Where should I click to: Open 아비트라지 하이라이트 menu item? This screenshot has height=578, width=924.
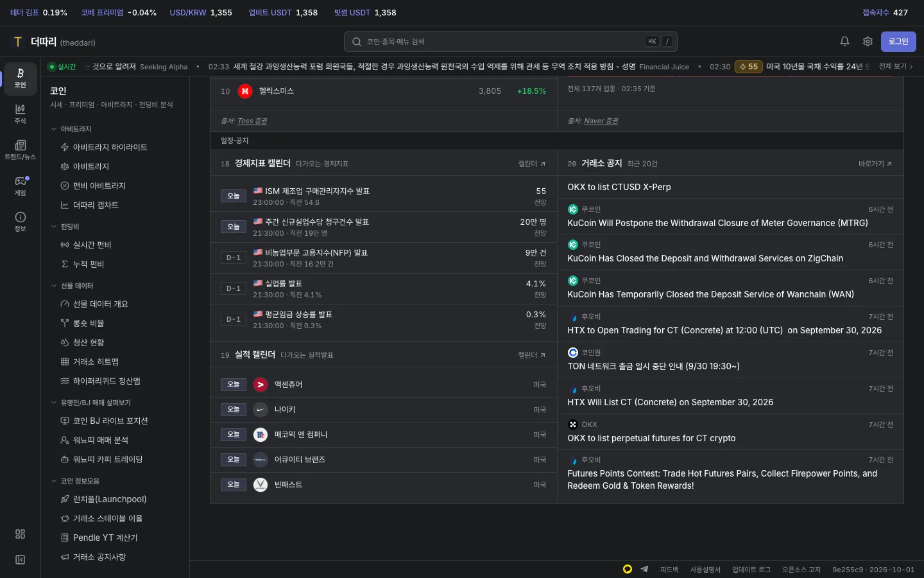tap(115, 147)
